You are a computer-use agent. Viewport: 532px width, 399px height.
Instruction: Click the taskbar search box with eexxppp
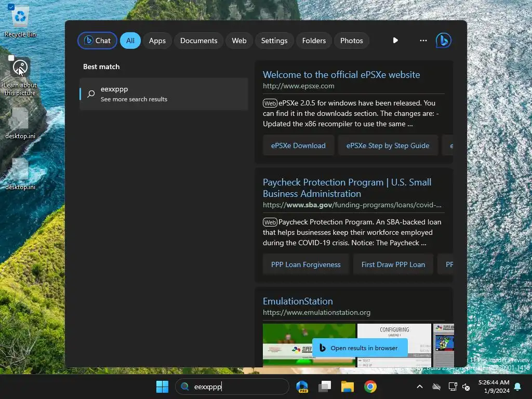(x=232, y=387)
